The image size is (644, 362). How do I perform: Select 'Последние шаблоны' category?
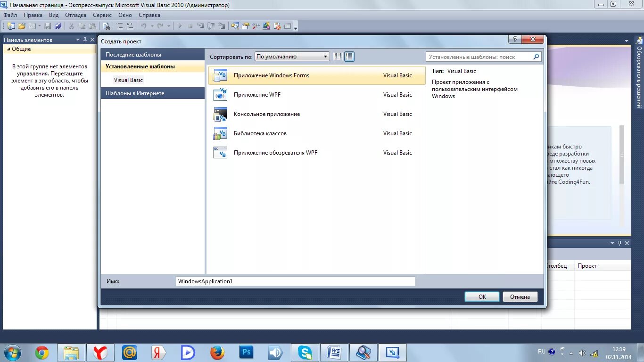(152, 55)
